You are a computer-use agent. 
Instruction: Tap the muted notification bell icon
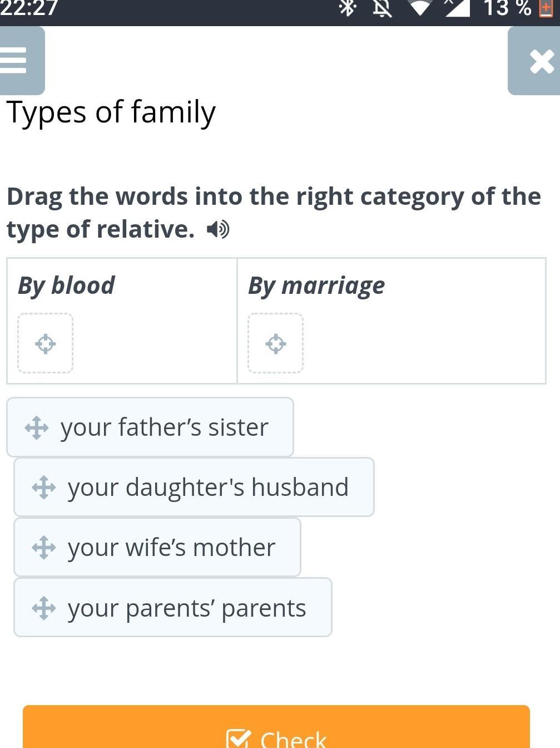pyautogui.click(x=382, y=8)
